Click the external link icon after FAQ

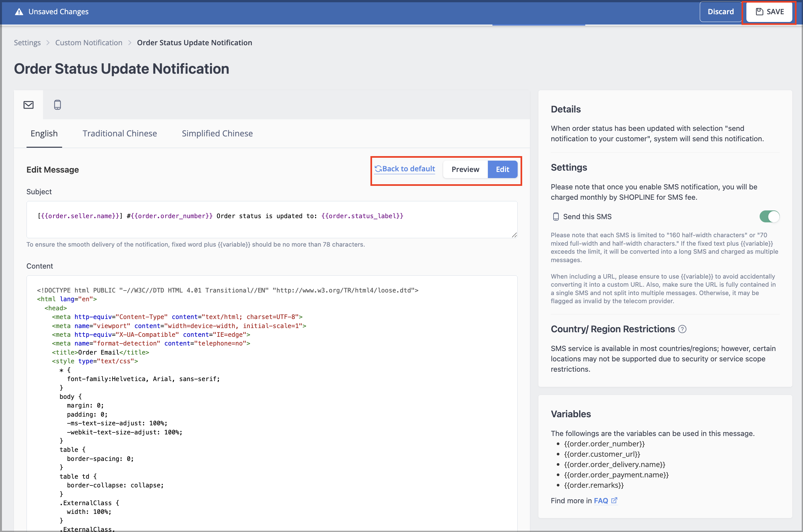614,500
